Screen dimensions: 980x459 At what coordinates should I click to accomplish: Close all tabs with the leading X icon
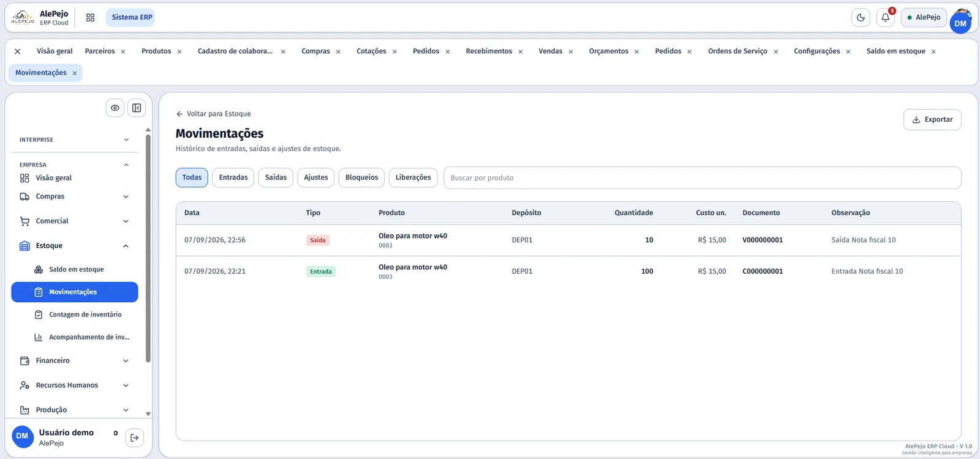(x=18, y=51)
